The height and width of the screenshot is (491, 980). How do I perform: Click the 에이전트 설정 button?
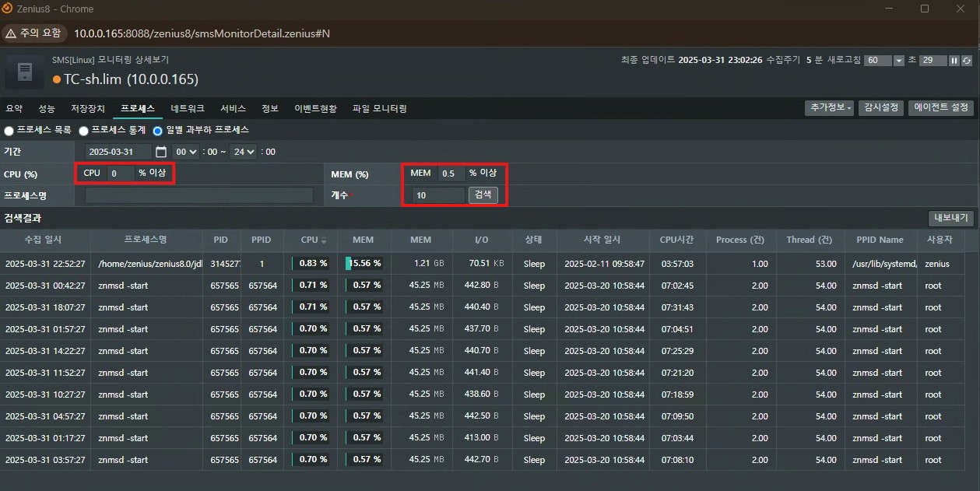point(941,107)
